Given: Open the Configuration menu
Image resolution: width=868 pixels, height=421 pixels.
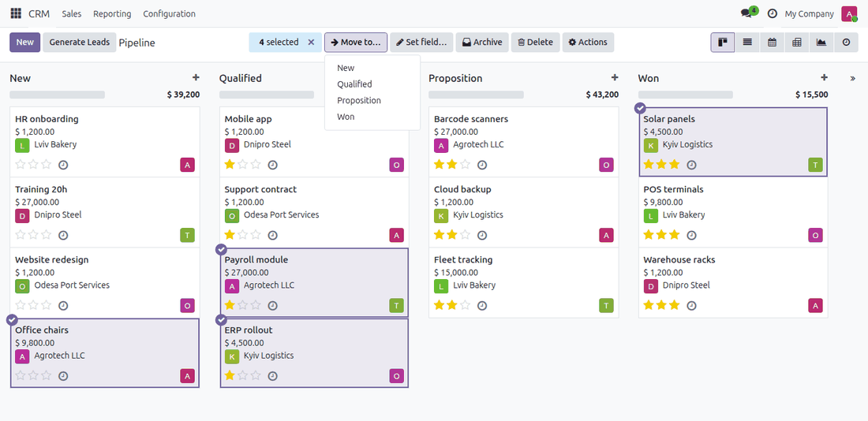Looking at the screenshot, I should point(170,14).
